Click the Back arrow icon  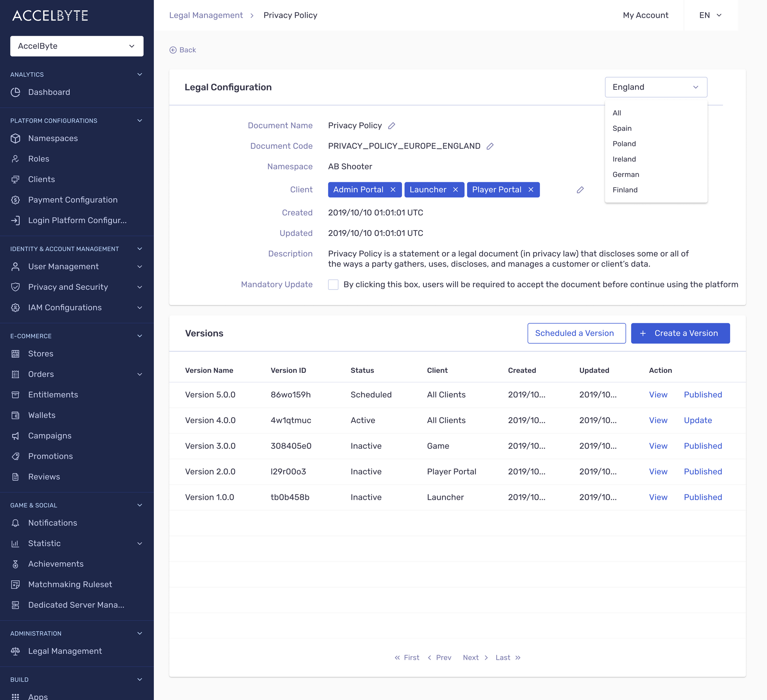tap(173, 50)
